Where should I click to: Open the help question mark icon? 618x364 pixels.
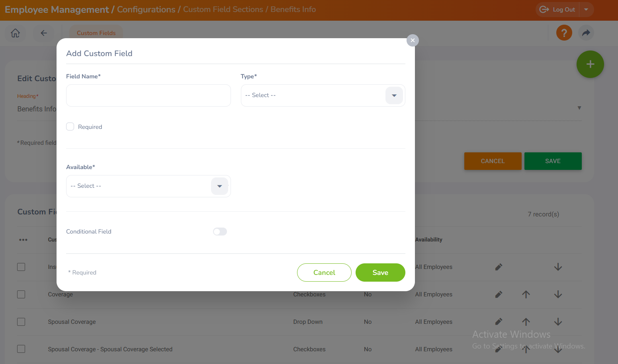click(564, 33)
